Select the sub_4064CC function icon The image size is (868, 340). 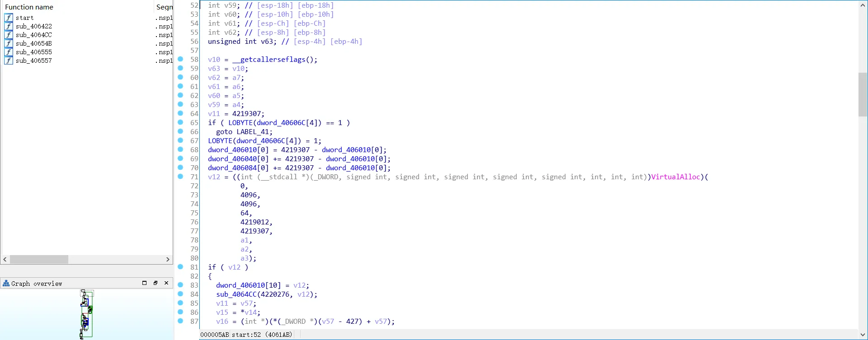tap(9, 35)
